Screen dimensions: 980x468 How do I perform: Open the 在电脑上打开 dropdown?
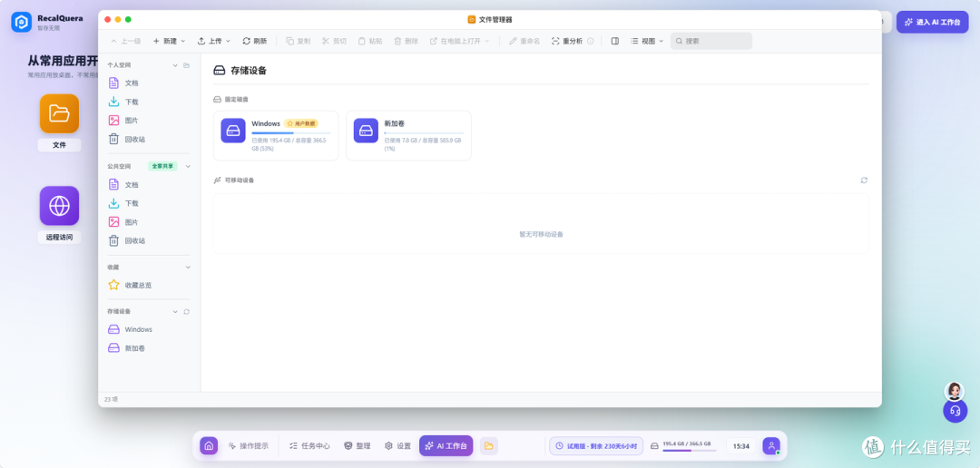459,41
